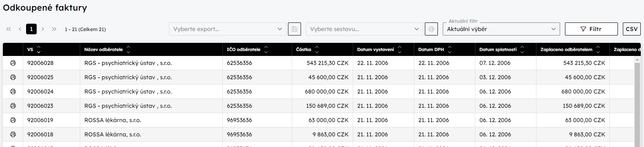Sort by IČO odběratele column

point(266,49)
